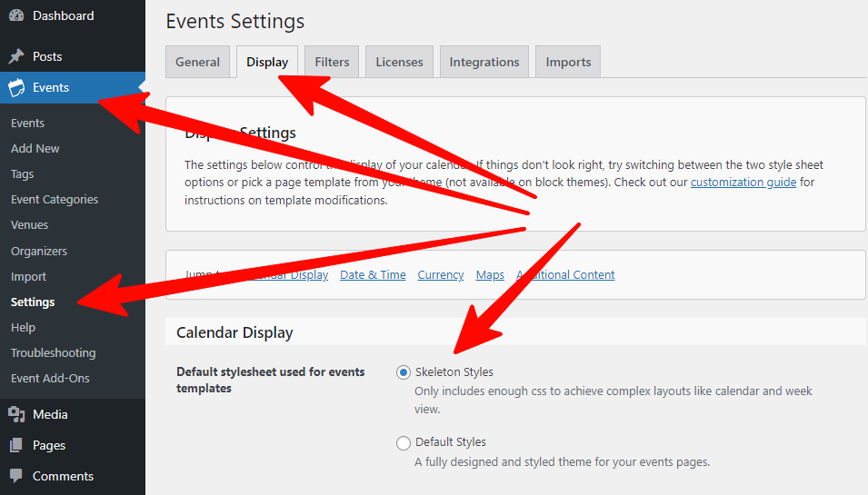
Task: Click 'A fully designed and styled theme' description
Action: tap(562, 461)
